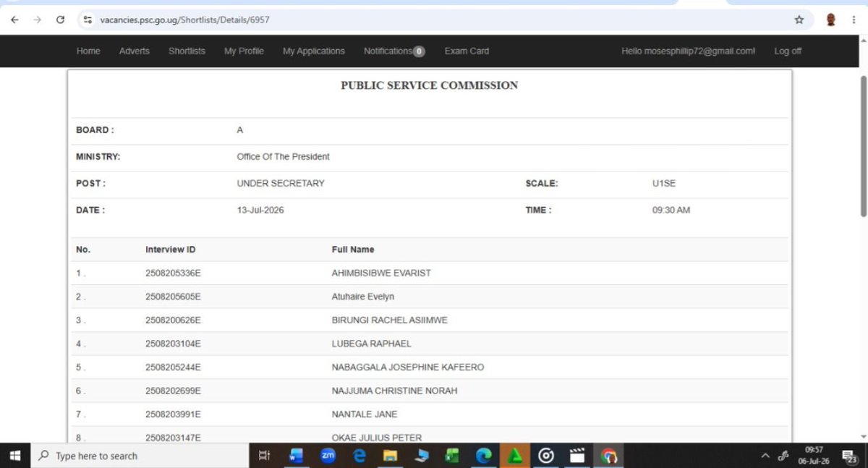The height and width of the screenshot is (468, 868).
Task: Select the post value UNDER SECRETARY
Action: click(281, 184)
